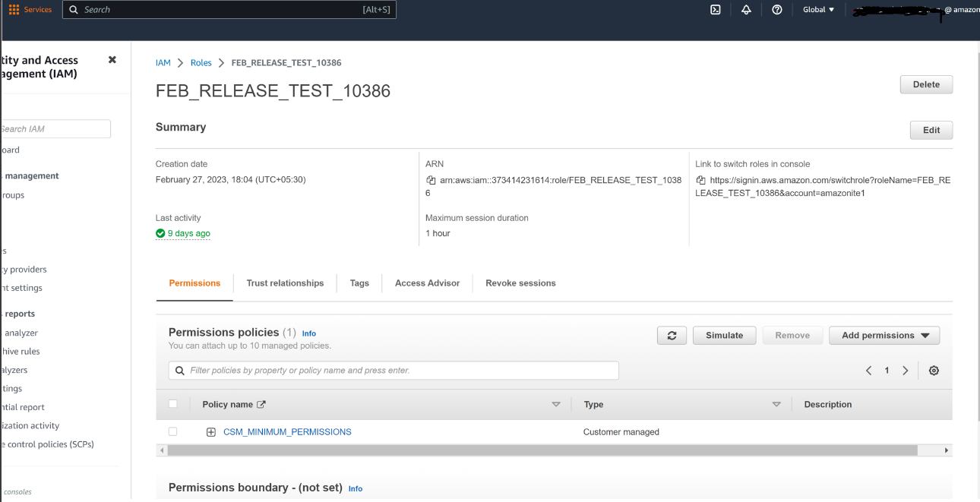Delete the FEB_RELEASE_TEST_10386 role
Image resolution: width=980 pixels, height=502 pixels.
tap(926, 84)
